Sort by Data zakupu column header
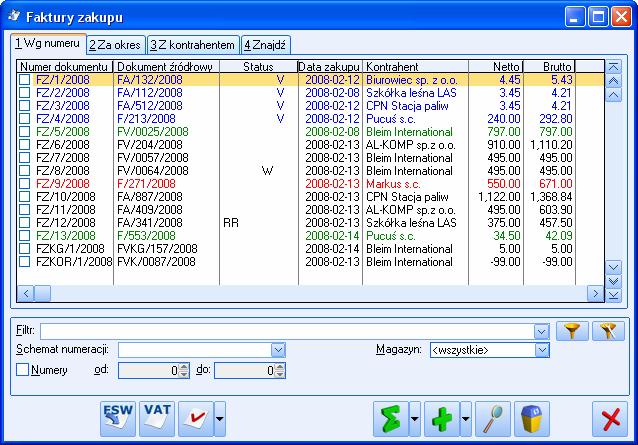Image resolution: width=638 pixels, height=445 pixels. pyautogui.click(x=330, y=66)
